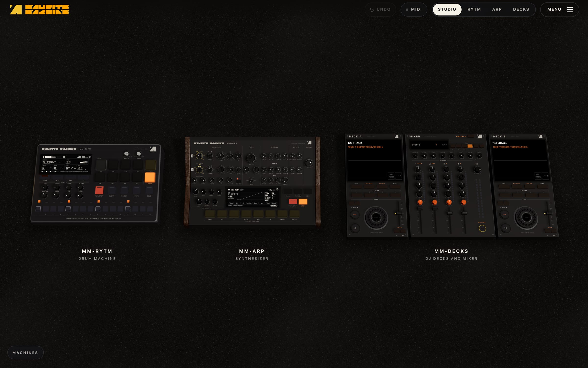Click channel 1 RYTM volume fader
588x368 pixels.
420,208
